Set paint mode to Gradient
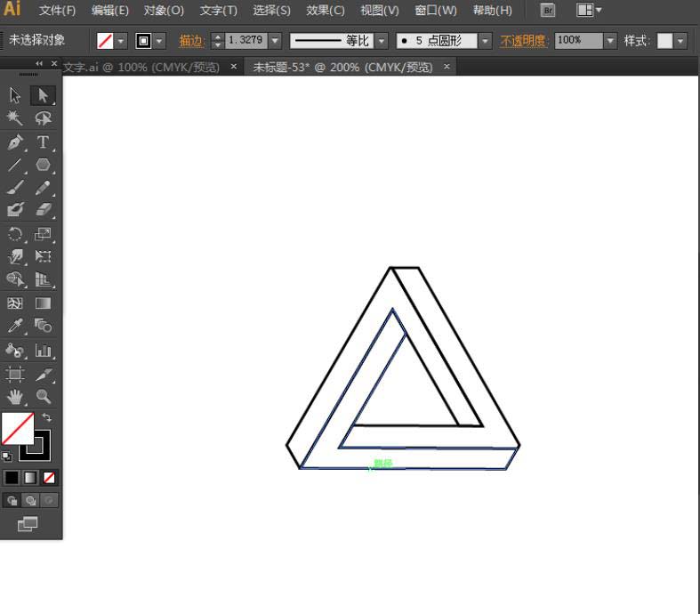The width and height of the screenshot is (700, 614). point(30,477)
